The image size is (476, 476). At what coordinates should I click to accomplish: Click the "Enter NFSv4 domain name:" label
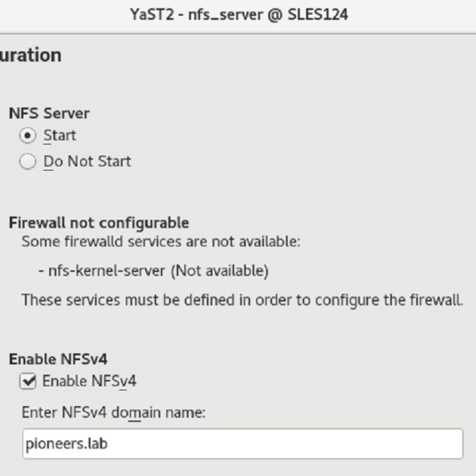pos(114,413)
